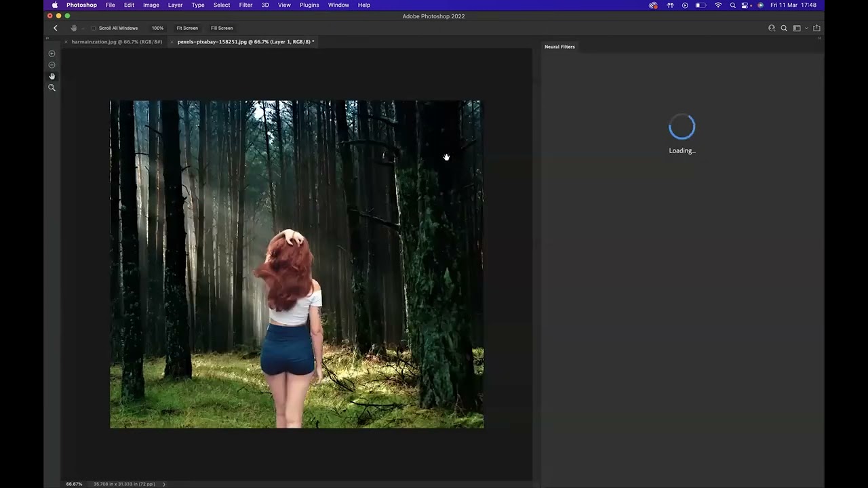
Task: Switch to pexels-pixabay-158251.jpg document tab
Action: [x=245, y=42]
